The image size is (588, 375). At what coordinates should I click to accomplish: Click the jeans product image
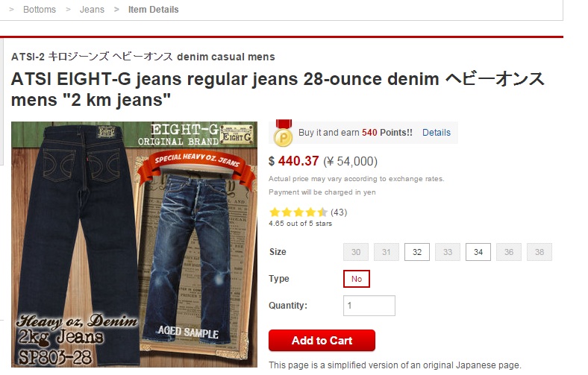point(134,245)
